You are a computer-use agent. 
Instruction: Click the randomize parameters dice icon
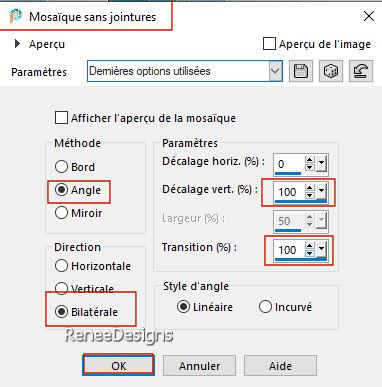[x=331, y=71]
